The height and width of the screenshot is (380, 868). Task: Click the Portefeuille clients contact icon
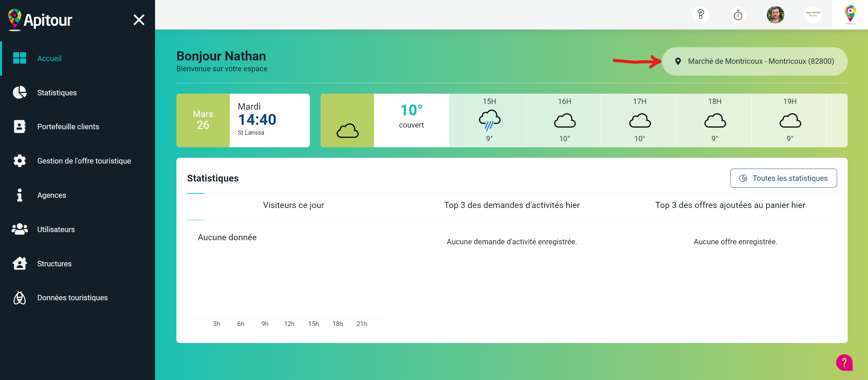20,127
